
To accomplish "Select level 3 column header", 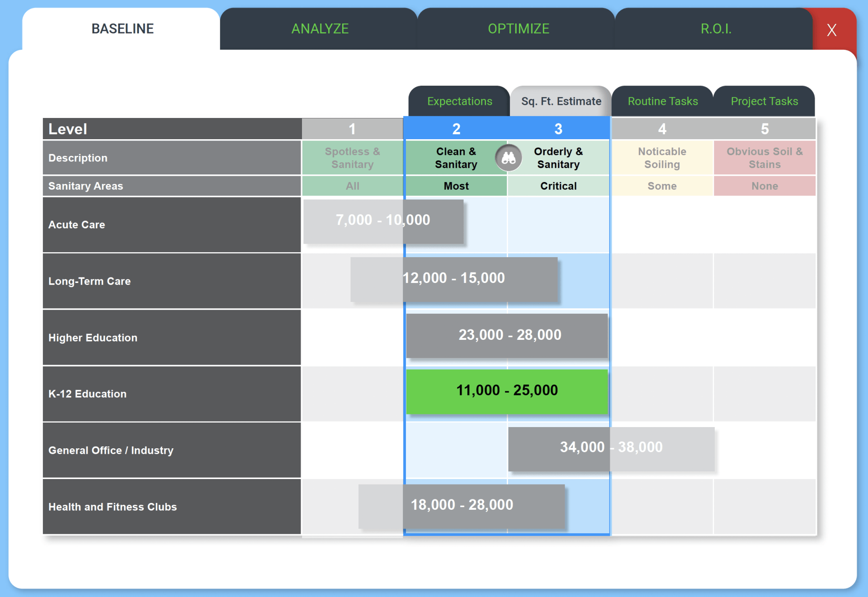I will click(x=558, y=129).
